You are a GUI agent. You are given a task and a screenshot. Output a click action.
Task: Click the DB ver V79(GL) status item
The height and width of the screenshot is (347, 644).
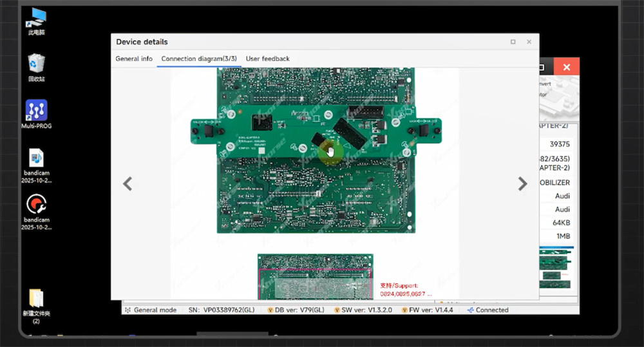pyautogui.click(x=297, y=310)
